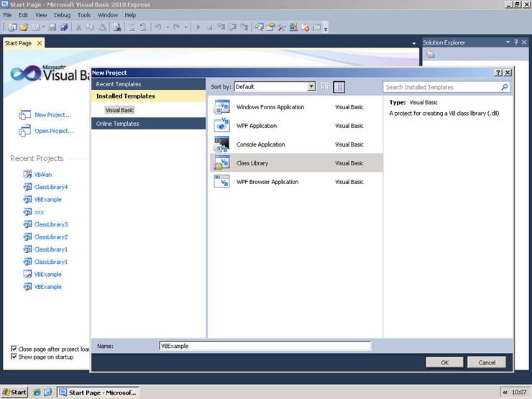Open the Add New Item dropdown arrow
The image size is (532, 399).
[x=43, y=27]
